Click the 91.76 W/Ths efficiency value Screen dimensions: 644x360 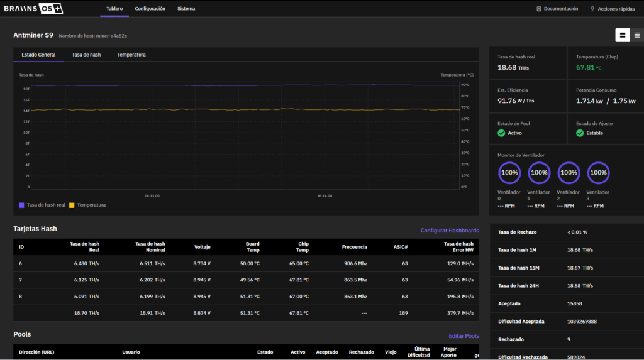[516, 101]
